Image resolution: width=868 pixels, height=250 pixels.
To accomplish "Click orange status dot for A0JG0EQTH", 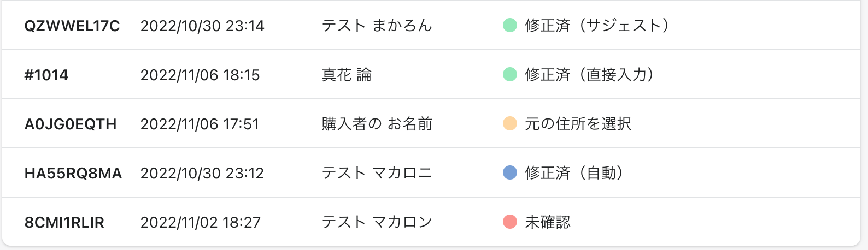I will click(x=510, y=123).
